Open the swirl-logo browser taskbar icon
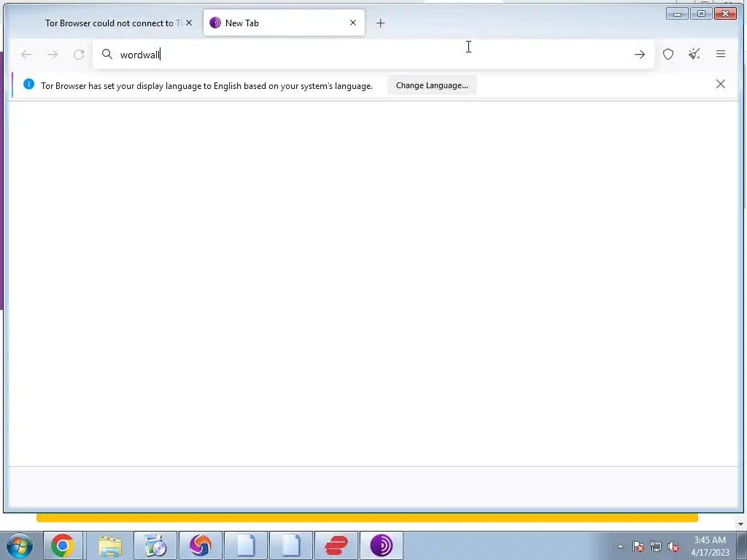 point(200,545)
